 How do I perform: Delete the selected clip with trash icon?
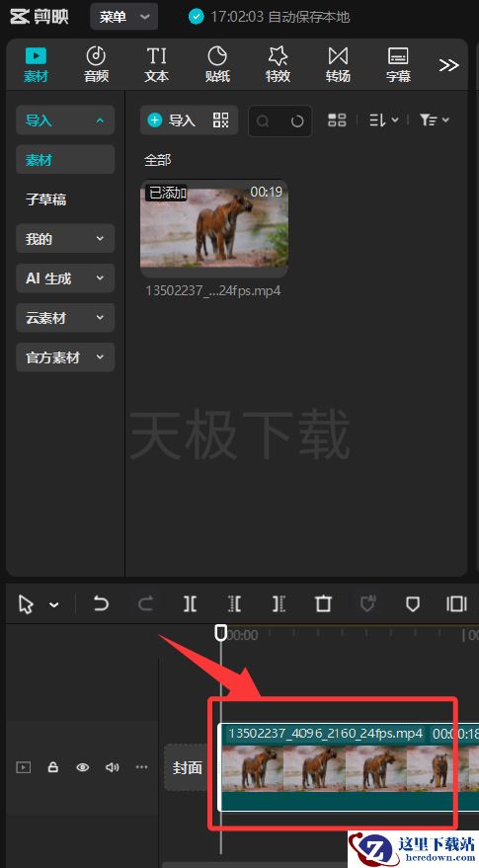click(323, 604)
